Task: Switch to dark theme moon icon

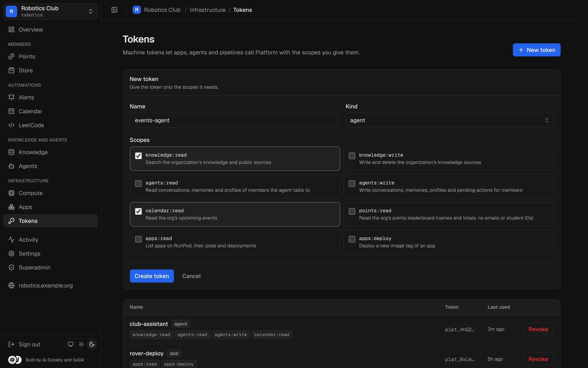Action: tap(92, 344)
